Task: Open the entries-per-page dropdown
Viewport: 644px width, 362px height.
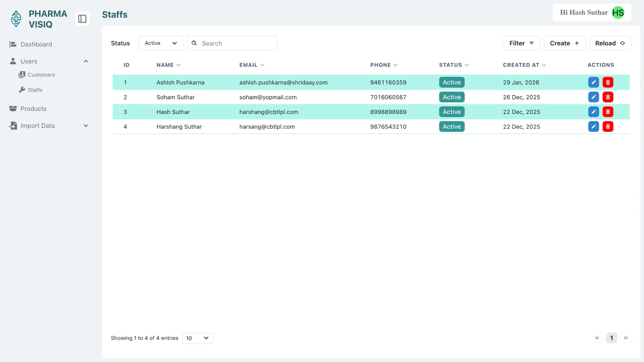Action: click(x=197, y=338)
